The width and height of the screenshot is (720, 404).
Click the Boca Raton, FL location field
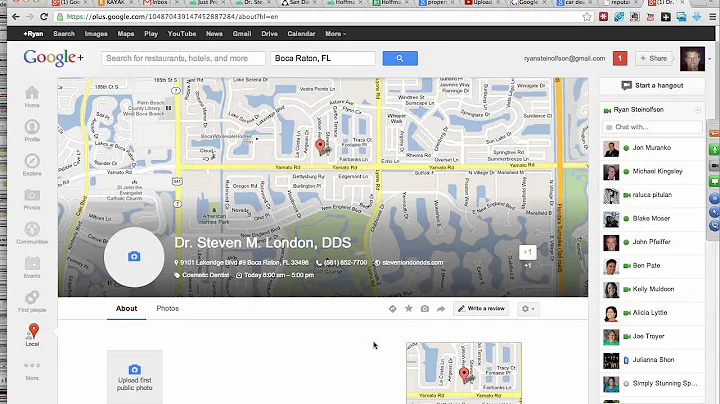322,58
